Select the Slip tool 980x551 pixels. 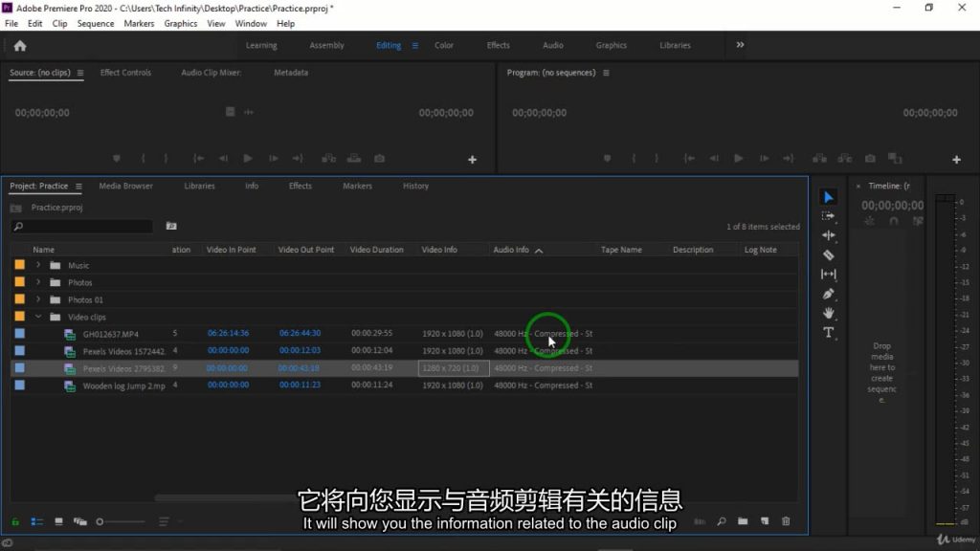pos(828,275)
